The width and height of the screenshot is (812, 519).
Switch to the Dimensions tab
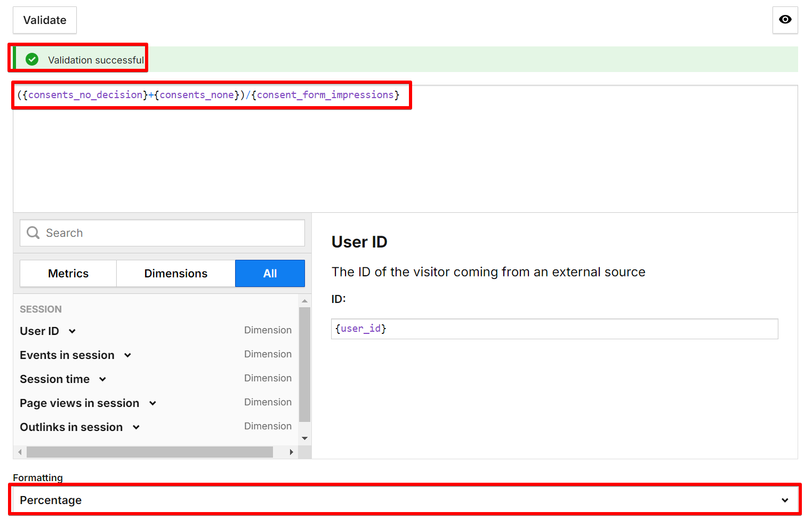175,273
